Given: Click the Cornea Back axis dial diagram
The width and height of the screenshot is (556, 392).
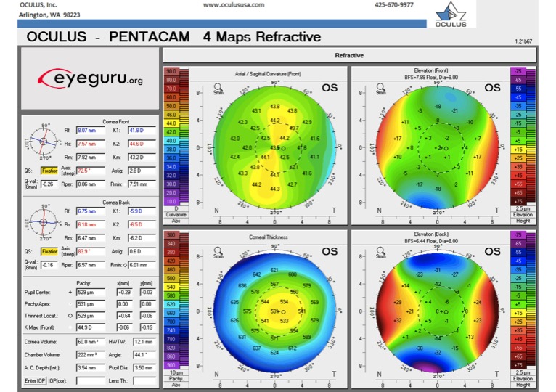Looking at the screenshot, I should pos(44,222).
